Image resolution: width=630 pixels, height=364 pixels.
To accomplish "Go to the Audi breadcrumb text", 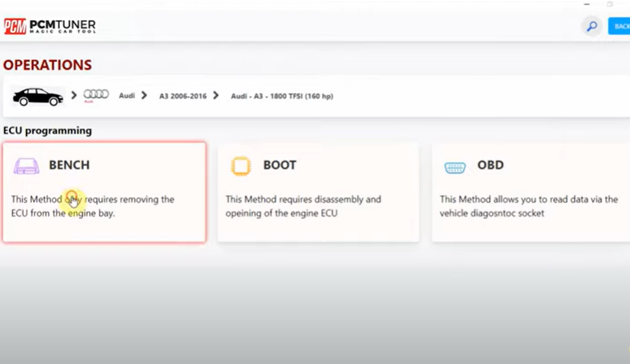I will coord(126,96).
